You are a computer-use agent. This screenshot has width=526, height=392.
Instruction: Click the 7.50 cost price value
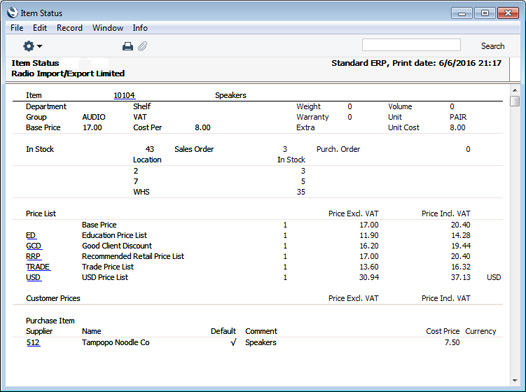coord(452,342)
